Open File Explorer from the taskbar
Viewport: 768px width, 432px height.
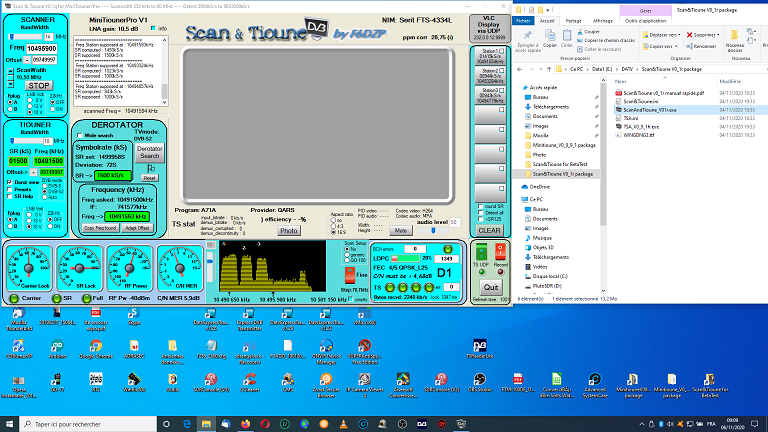(x=206, y=424)
